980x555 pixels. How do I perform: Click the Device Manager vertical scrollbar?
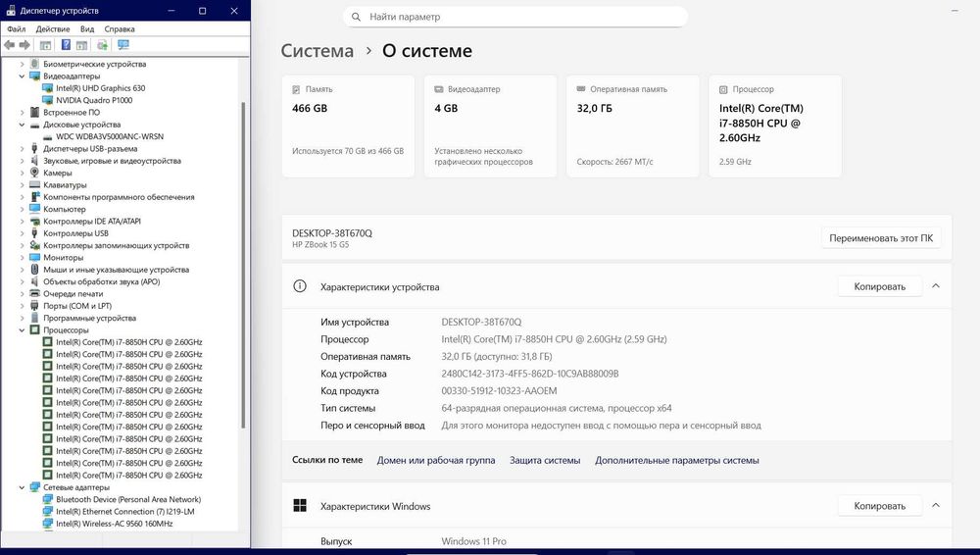[243, 266]
